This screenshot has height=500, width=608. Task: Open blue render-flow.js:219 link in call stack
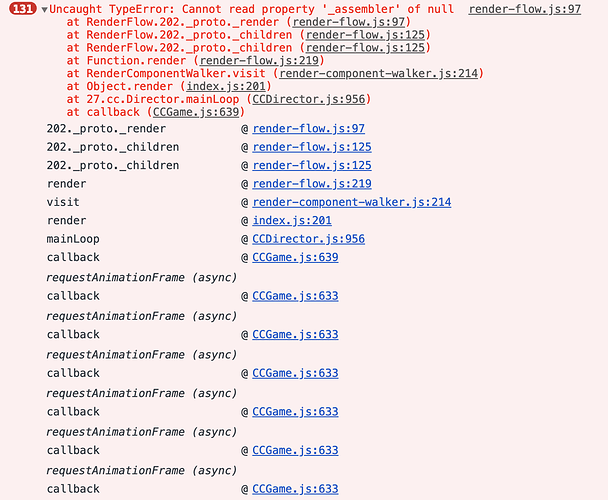point(312,184)
